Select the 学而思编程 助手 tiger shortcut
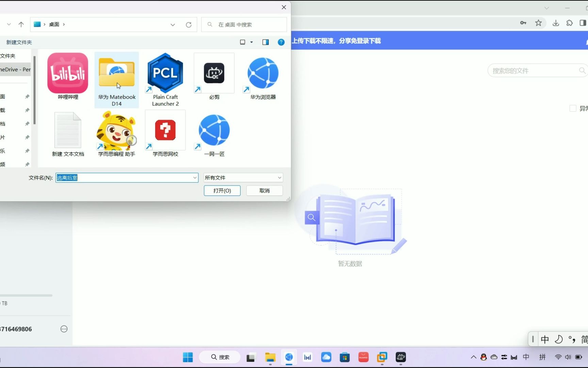Viewport: 588px width, 368px height. coord(117,130)
